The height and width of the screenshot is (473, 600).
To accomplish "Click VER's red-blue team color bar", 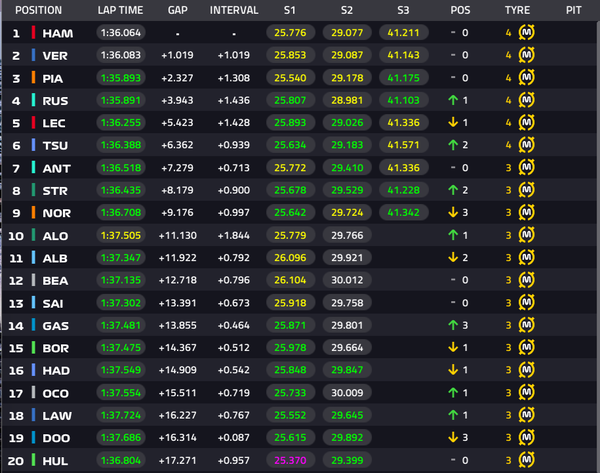I will (x=33, y=55).
